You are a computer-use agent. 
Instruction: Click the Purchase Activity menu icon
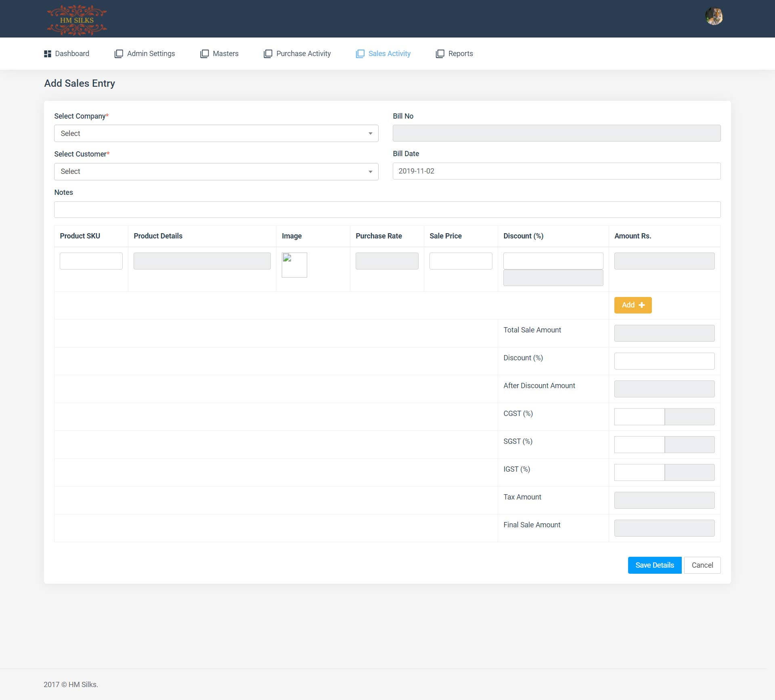(268, 54)
